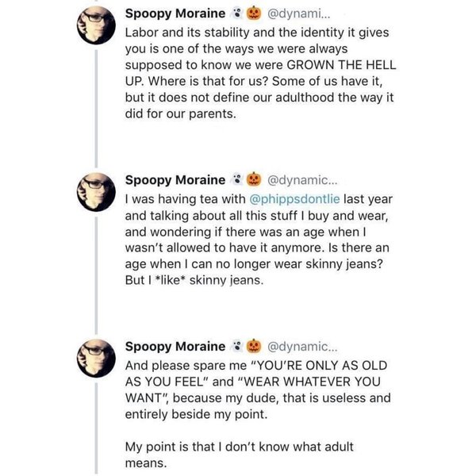Viewport: 476px width, 476px height.
Task: Select the Spoopy Moraine name on the last tweet
Action: pos(175,347)
